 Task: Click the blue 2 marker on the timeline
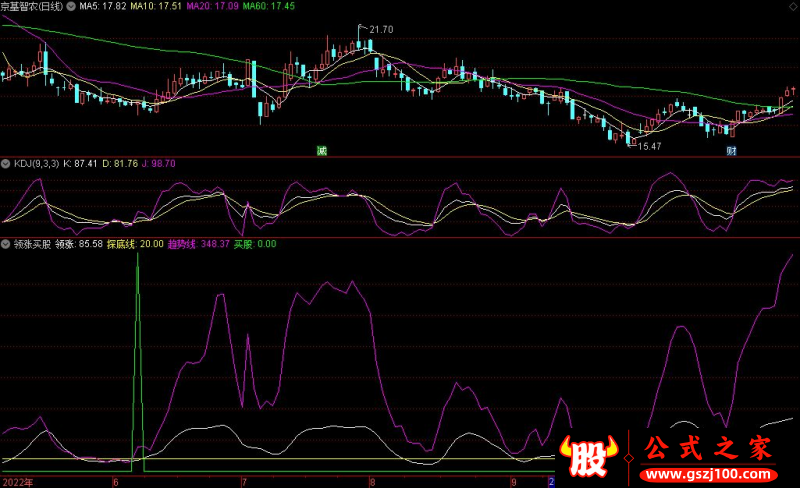point(551,481)
